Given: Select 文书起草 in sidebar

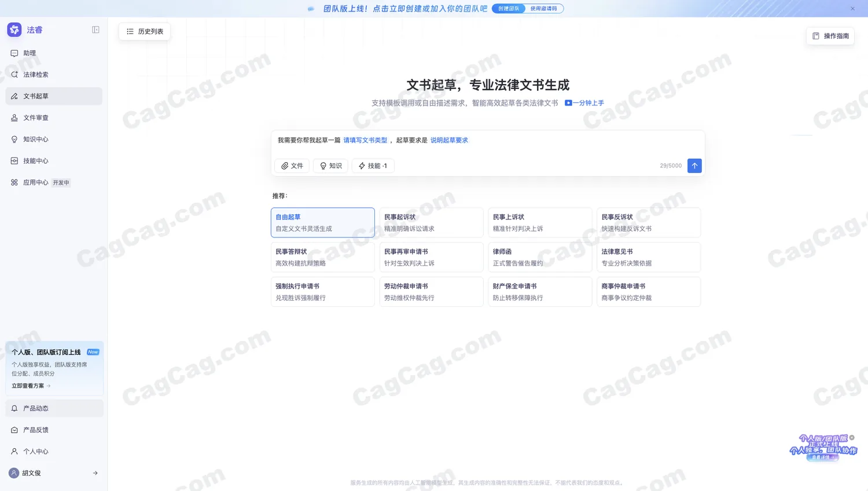Looking at the screenshot, I should point(54,96).
